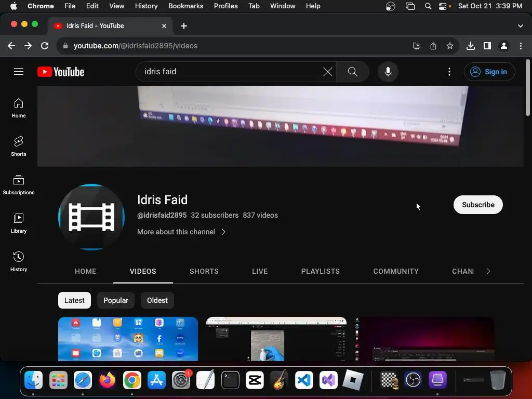Open the second video thumbnail with browser window
The width and height of the screenshot is (532, 399).
pos(276,339)
